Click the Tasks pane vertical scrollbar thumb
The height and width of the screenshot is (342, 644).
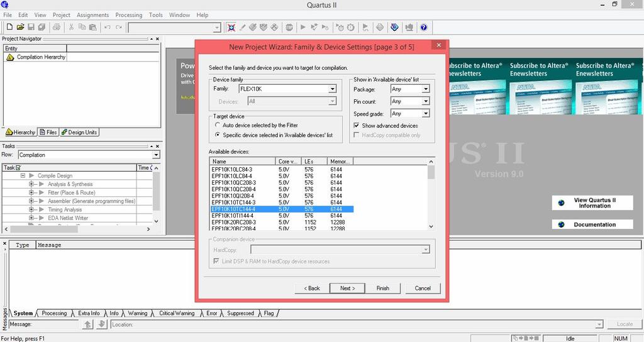tap(156, 191)
